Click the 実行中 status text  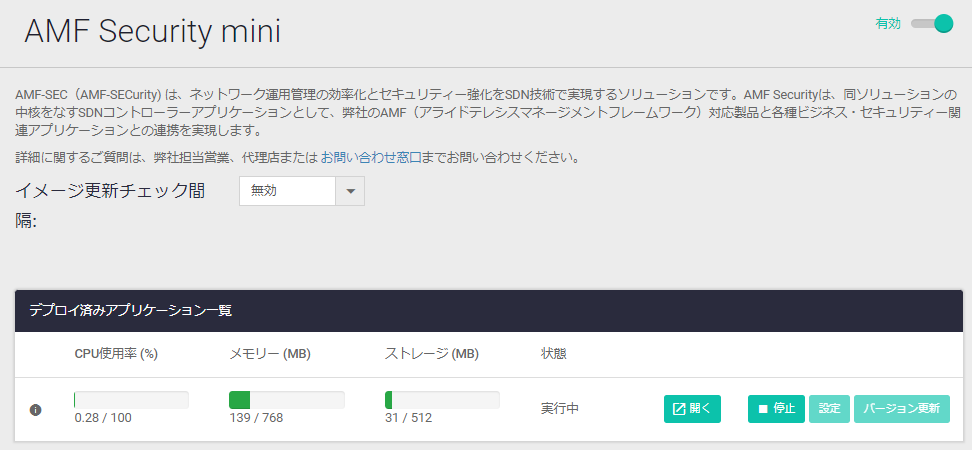click(560, 409)
